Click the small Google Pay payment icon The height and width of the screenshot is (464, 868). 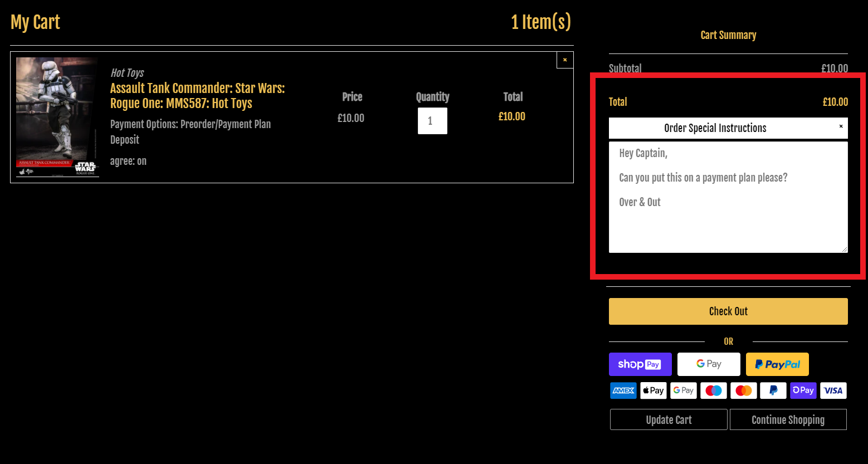[684, 390]
